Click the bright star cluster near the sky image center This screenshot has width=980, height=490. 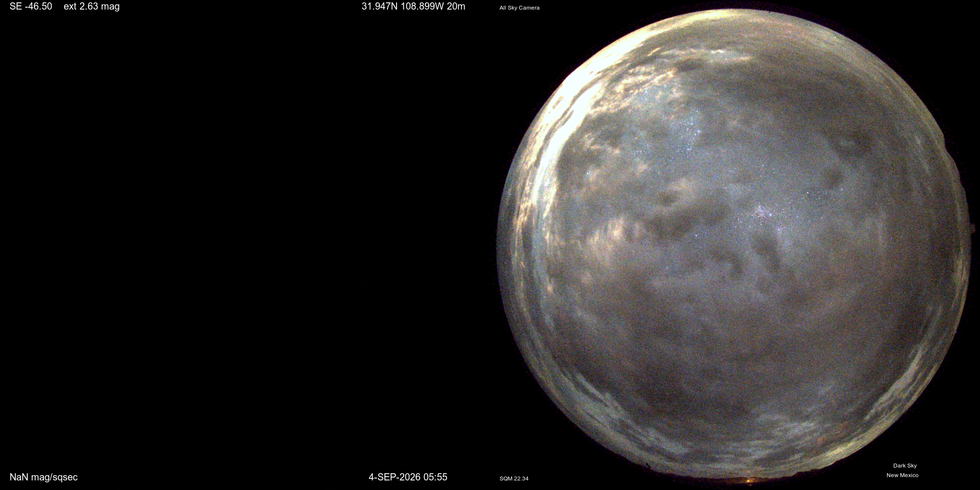(x=763, y=212)
